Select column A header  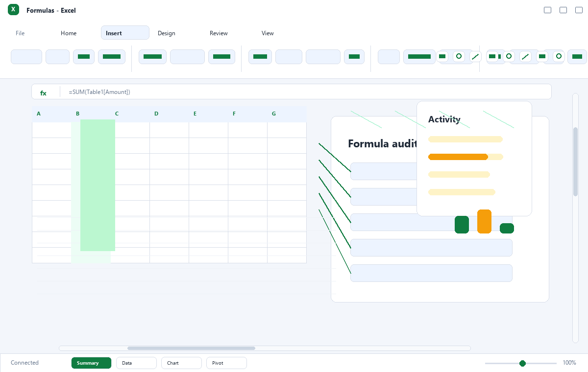pyautogui.click(x=39, y=114)
